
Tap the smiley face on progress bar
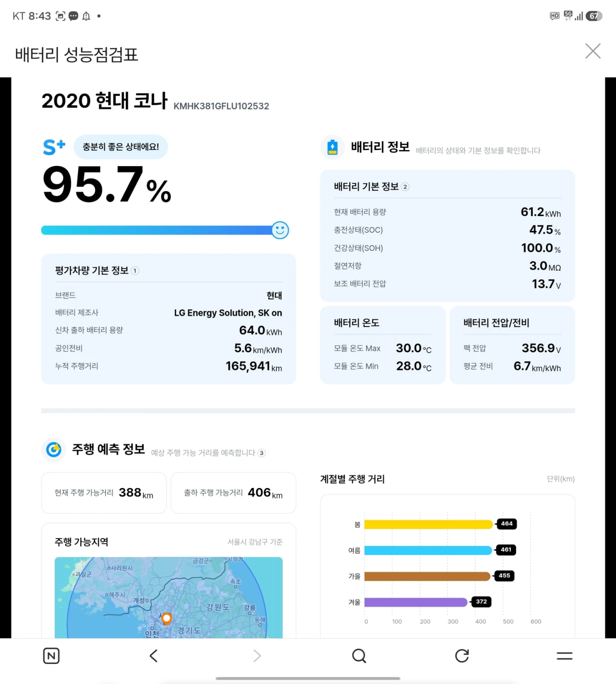[x=280, y=230]
